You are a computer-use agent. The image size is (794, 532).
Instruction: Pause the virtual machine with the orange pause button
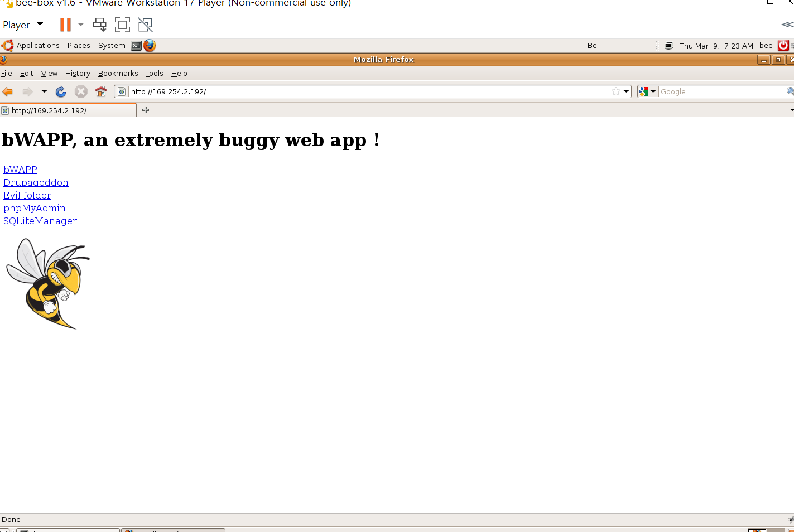[65, 25]
